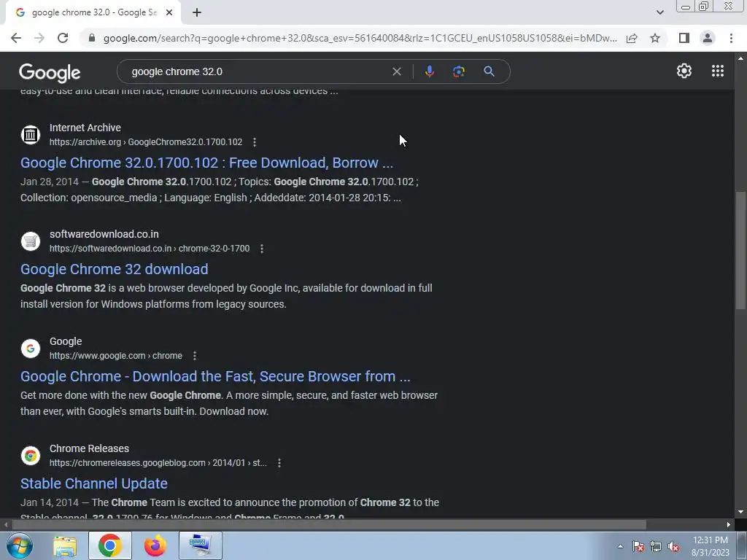The image size is (747, 560).
Task: Click the Google 'G' favicon in results
Action: click(31, 349)
